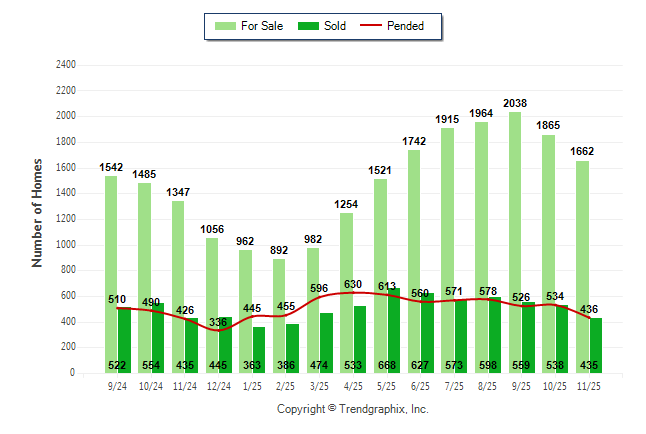Viewport: 646px width, 434px height.
Task: Click the 4/25 Pended point labeled 630
Action: pyautogui.click(x=352, y=292)
